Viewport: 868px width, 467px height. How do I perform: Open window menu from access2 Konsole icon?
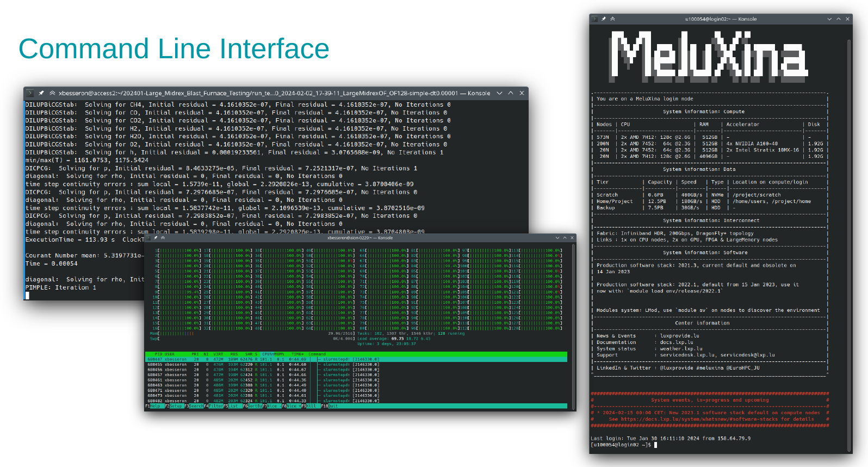tap(30, 93)
